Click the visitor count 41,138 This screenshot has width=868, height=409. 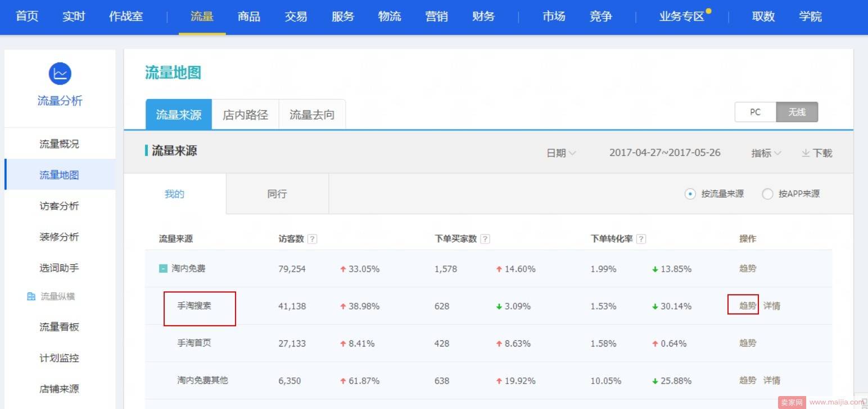click(x=292, y=306)
